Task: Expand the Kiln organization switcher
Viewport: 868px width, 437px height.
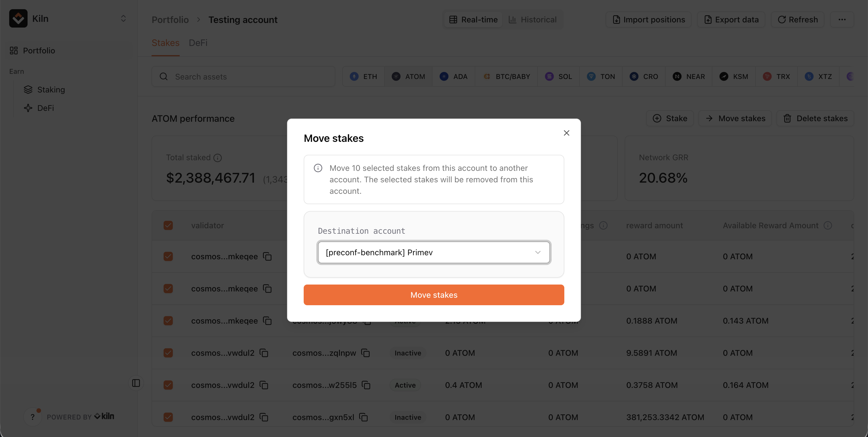Action: [x=123, y=19]
